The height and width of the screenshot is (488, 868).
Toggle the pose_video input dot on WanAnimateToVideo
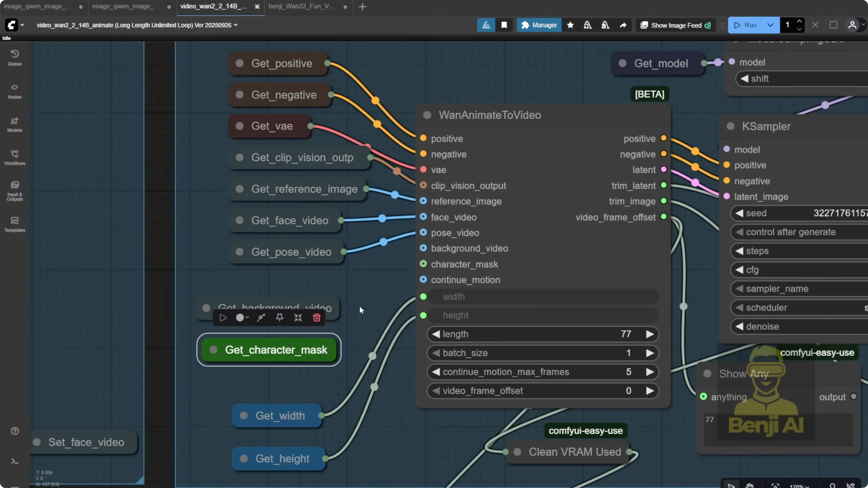click(423, 232)
